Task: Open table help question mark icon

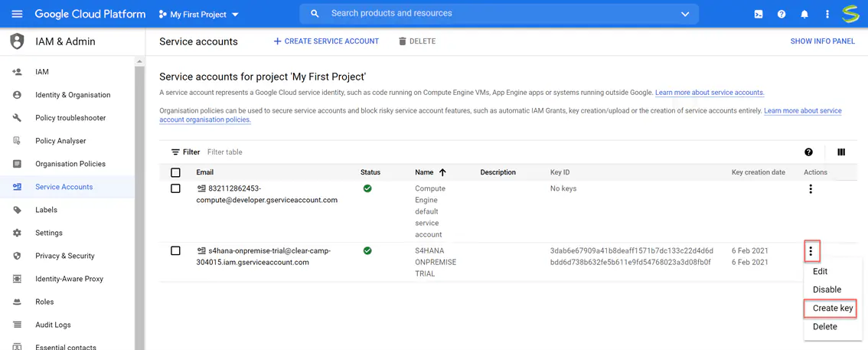Action: click(809, 152)
